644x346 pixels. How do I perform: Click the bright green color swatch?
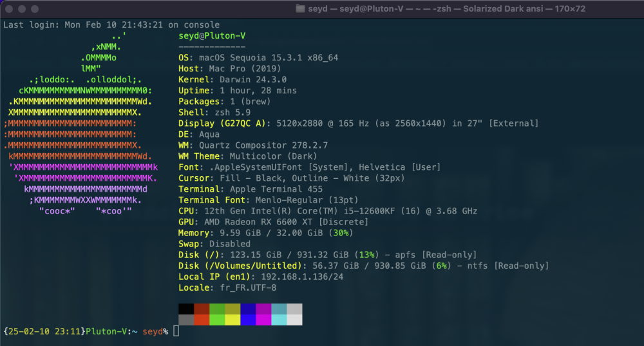pos(217,320)
